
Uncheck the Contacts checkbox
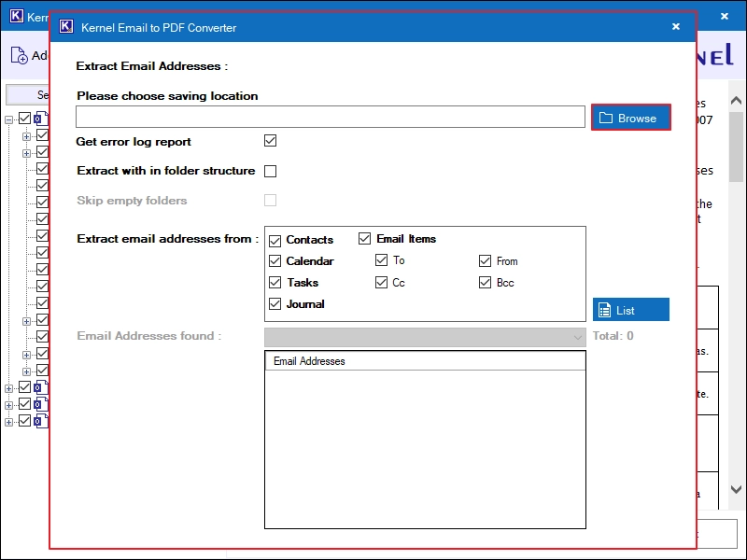tap(275, 241)
